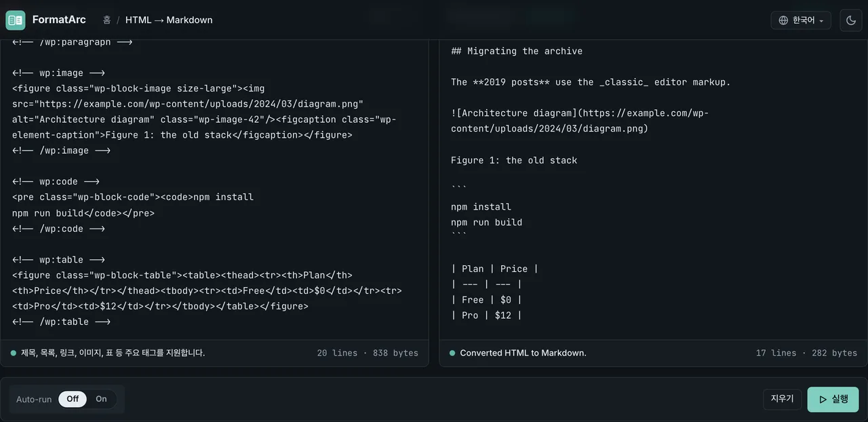Toggle dark mode moon icon

851,20
